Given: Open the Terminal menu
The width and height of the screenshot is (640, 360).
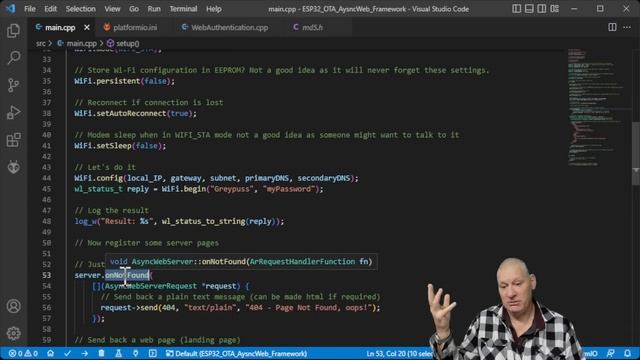Looking at the screenshot, I should (183, 9).
